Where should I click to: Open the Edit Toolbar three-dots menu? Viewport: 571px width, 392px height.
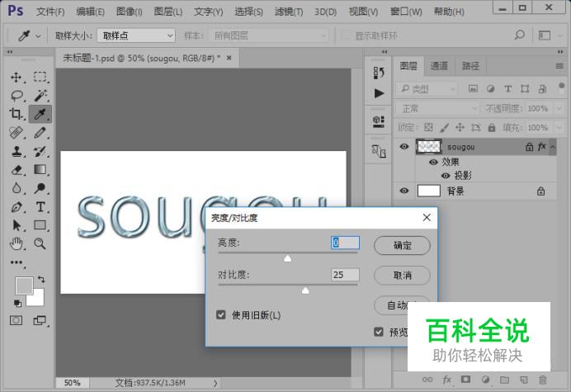(x=16, y=262)
